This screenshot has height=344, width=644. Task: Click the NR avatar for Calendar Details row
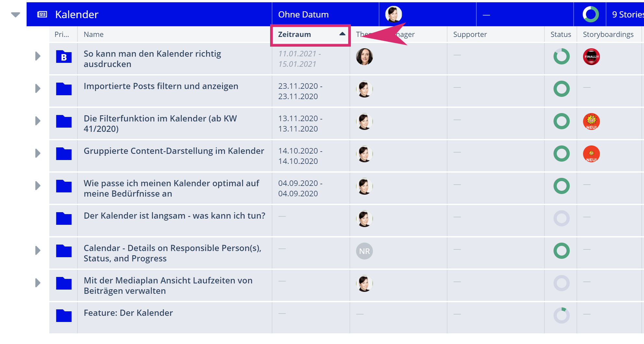[x=364, y=251]
